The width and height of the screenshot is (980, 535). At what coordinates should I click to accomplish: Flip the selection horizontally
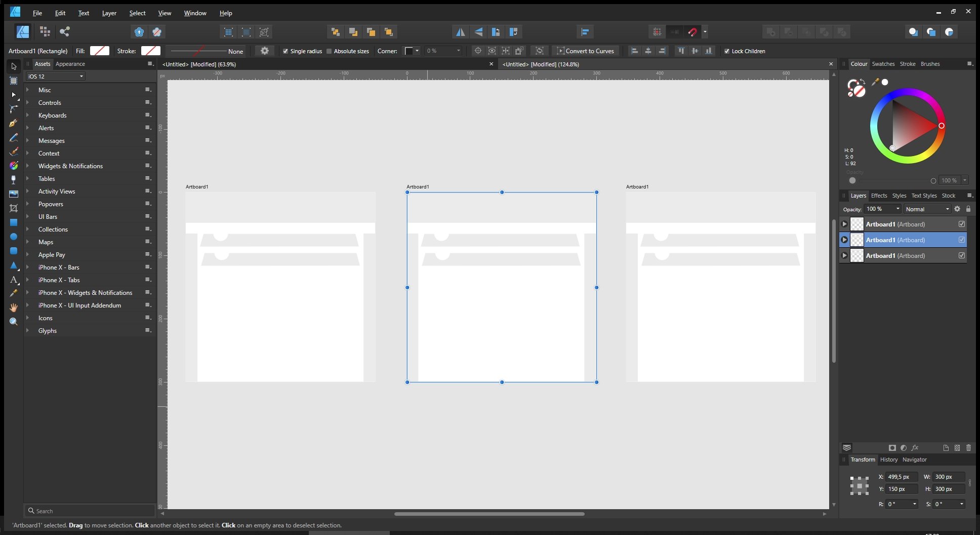coord(460,31)
